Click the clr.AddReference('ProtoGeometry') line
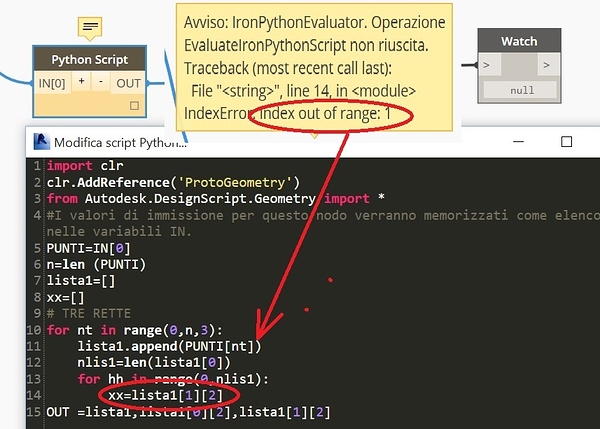Image resolution: width=600 pixels, height=429 pixels. (173, 183)
